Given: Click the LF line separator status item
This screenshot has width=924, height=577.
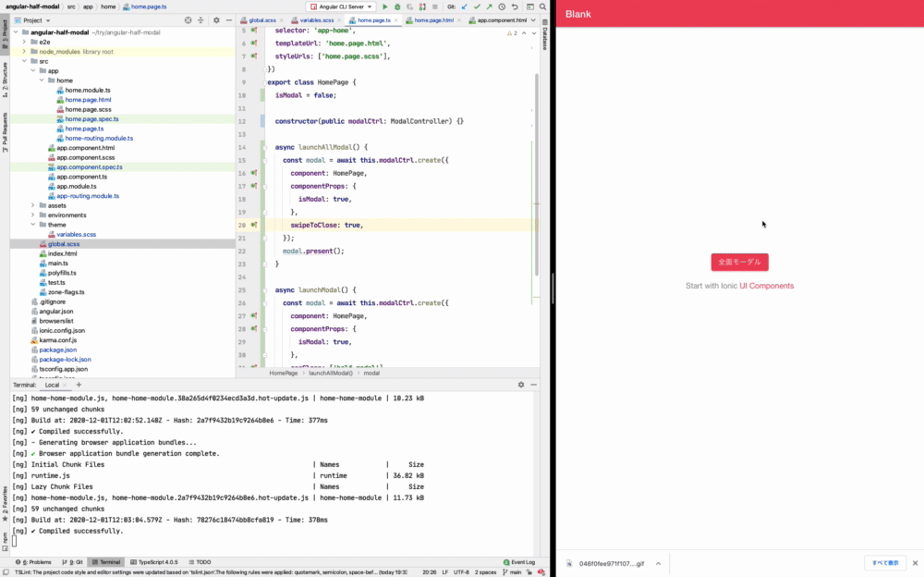Looking at the screenshot, I should tap(445, 572).
